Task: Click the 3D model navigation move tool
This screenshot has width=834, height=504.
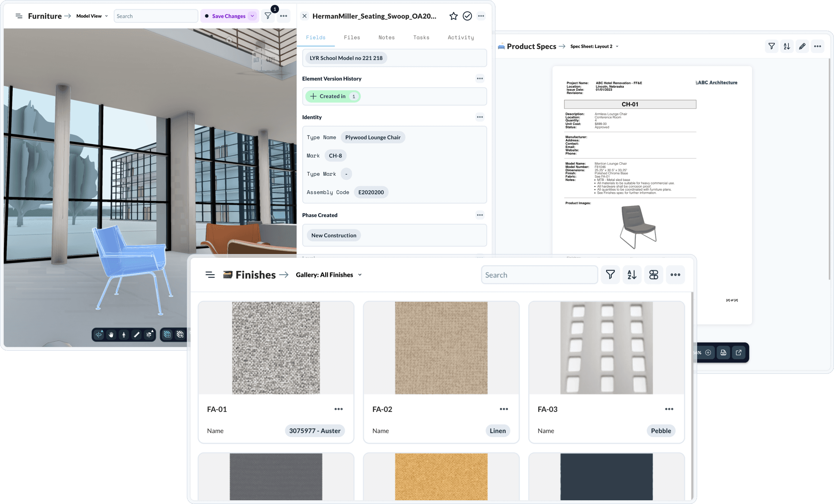Action: point(112,335)
